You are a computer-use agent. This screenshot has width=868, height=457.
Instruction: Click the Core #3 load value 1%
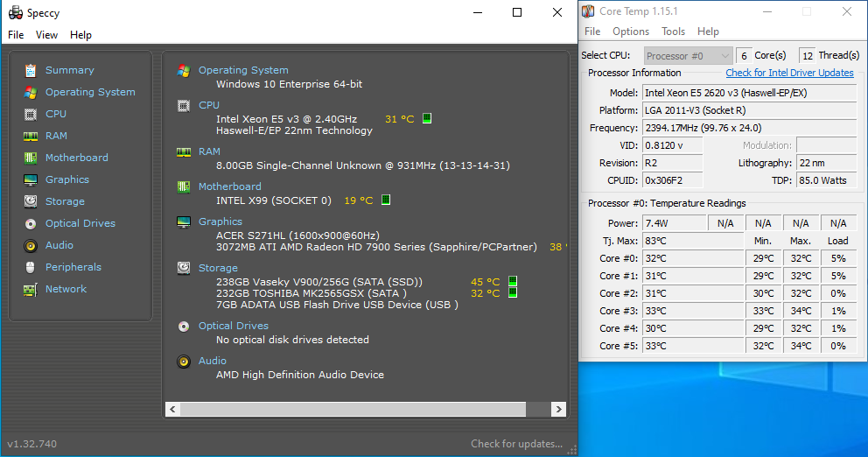[x=838, y=312]
